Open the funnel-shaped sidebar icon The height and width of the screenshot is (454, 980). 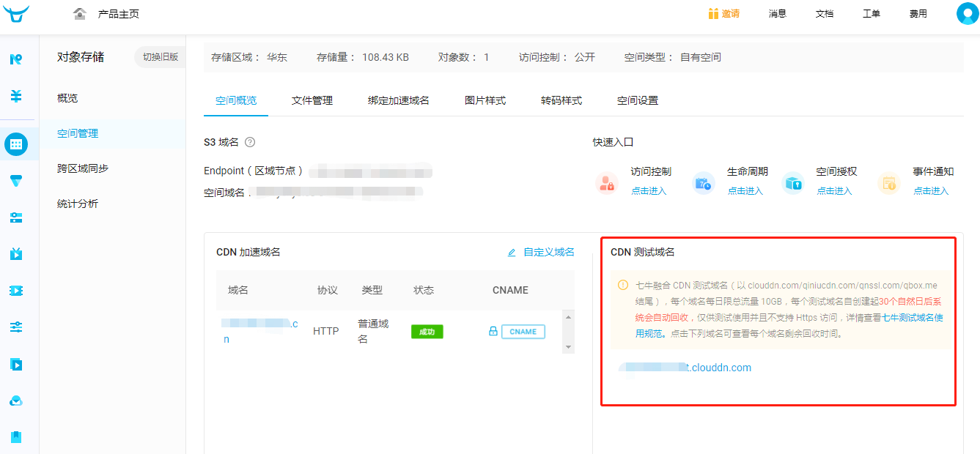16,181
